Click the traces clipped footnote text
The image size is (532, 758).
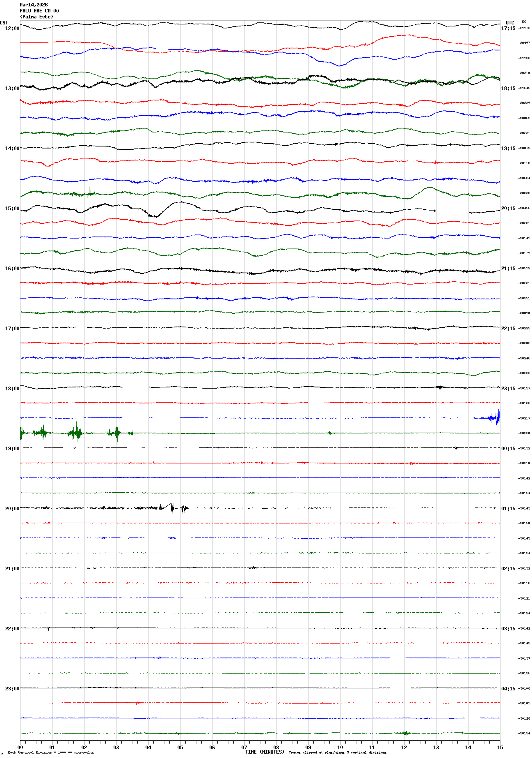(338, 753)
